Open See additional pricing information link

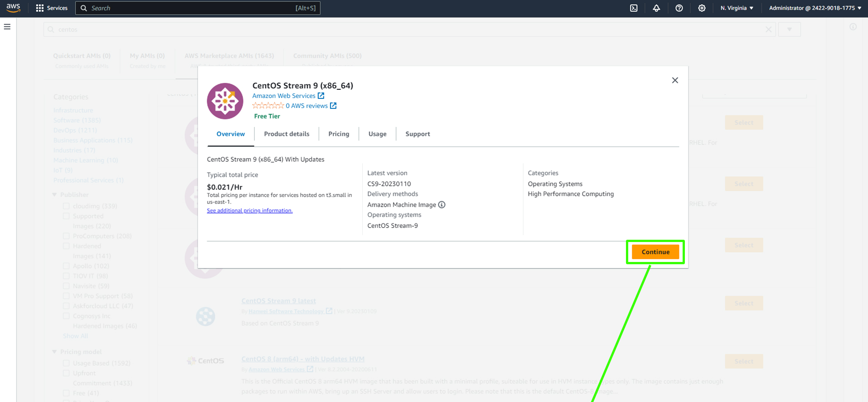pos(250,211)
